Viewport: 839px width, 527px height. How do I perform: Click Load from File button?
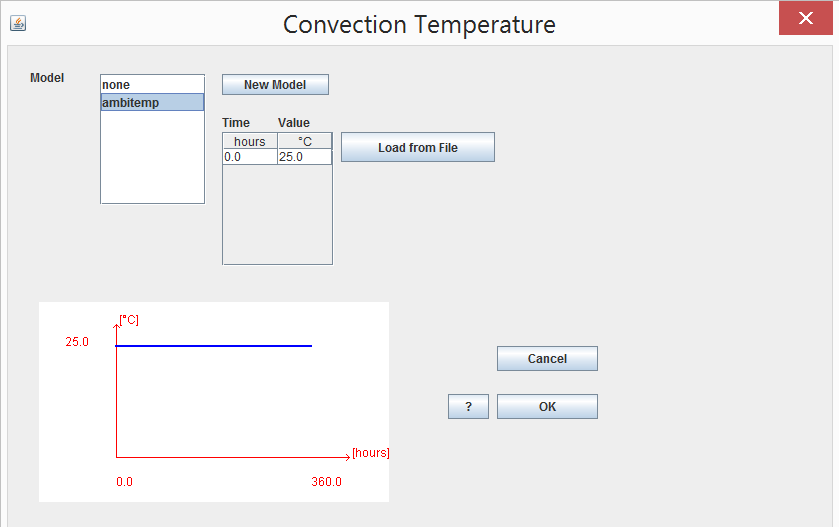pyautogui.click(x=418, y=147)
